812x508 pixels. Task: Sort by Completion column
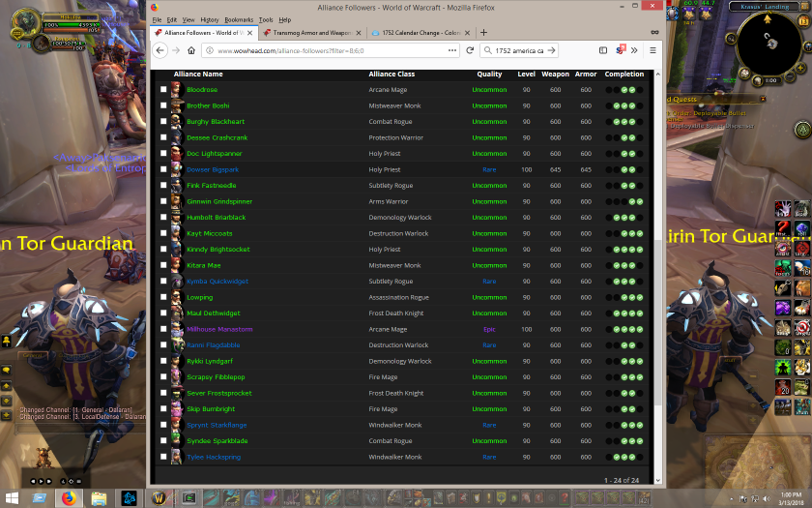point(624,75)
